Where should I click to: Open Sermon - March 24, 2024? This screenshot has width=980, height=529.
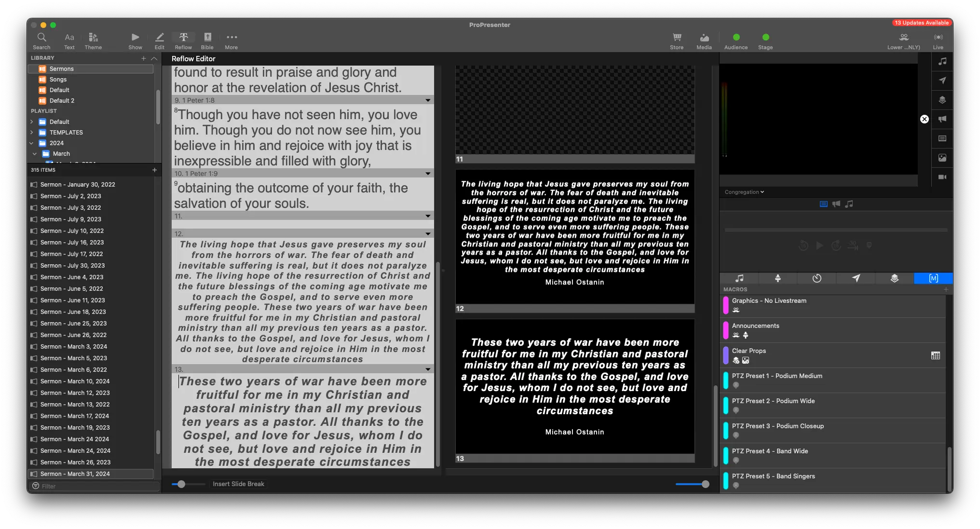click(x=75, y=451)
